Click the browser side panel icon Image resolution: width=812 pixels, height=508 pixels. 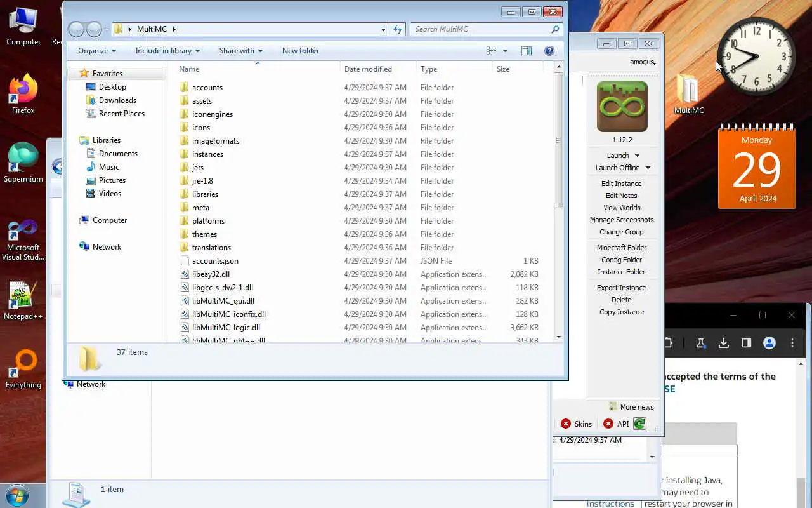pyautogui.click(x=747, y=343)
